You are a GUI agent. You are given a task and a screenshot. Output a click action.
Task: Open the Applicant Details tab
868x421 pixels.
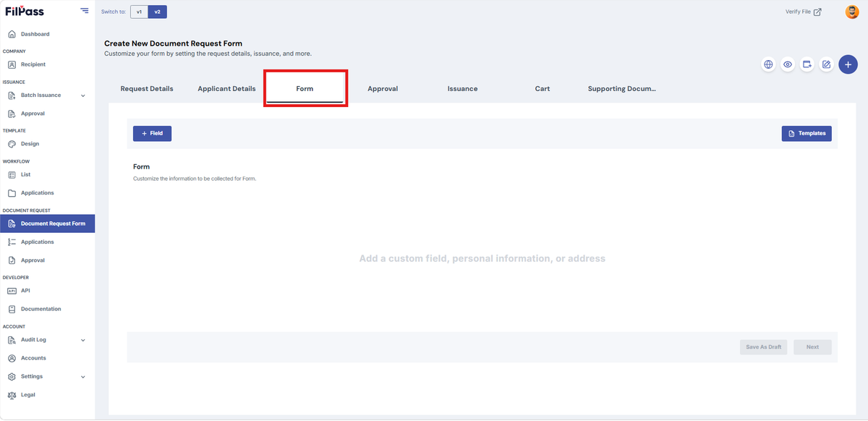click(x=226, y=89)
